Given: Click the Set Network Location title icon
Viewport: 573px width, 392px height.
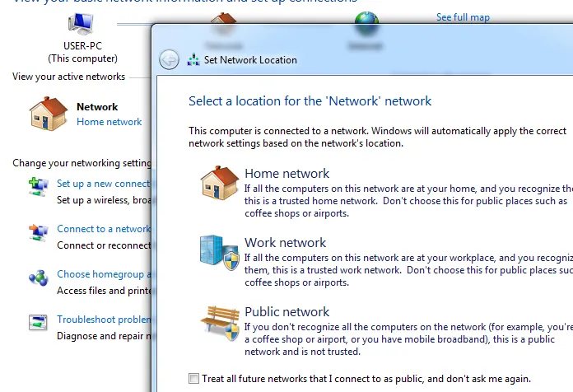Looking at the screenshot, I should coord(193,59).
